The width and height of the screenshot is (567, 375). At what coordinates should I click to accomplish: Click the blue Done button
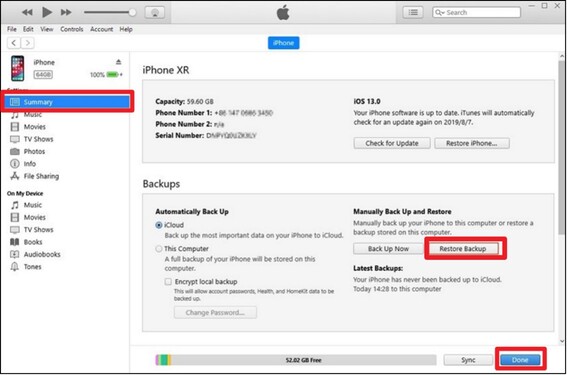[x=520, y=360]
